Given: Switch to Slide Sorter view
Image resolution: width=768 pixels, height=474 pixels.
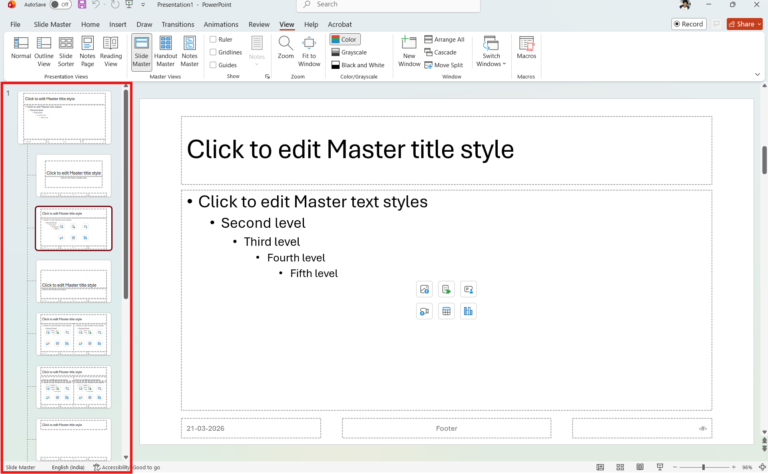Looking at the screenshot, I should click(66, 51).
